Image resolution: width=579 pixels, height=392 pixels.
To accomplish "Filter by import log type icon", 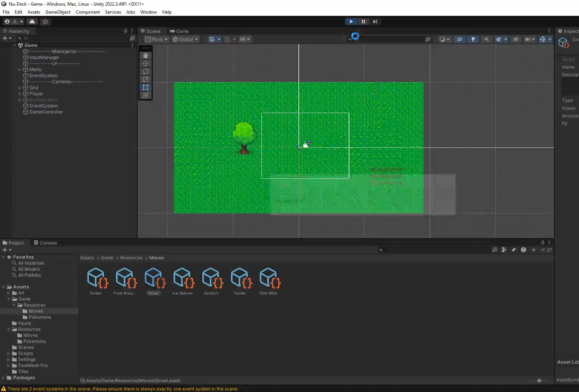I will pyautogui.click(x=523, y=250).
